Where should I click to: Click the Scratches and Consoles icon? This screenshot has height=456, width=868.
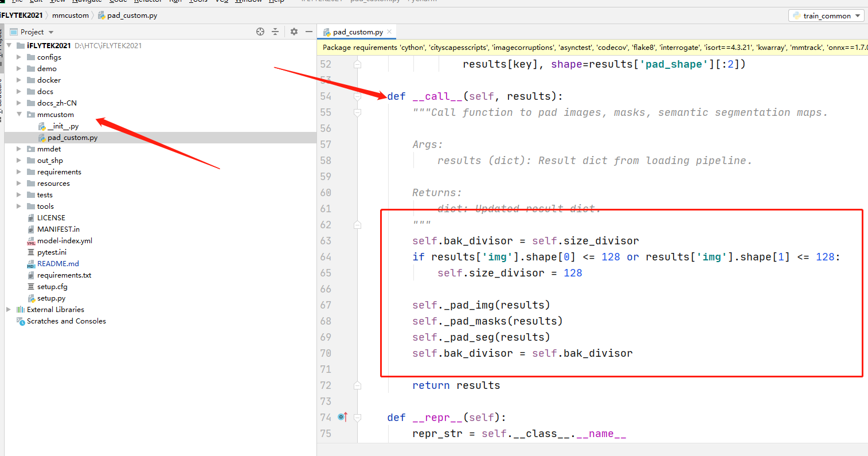tap(21, 321)
